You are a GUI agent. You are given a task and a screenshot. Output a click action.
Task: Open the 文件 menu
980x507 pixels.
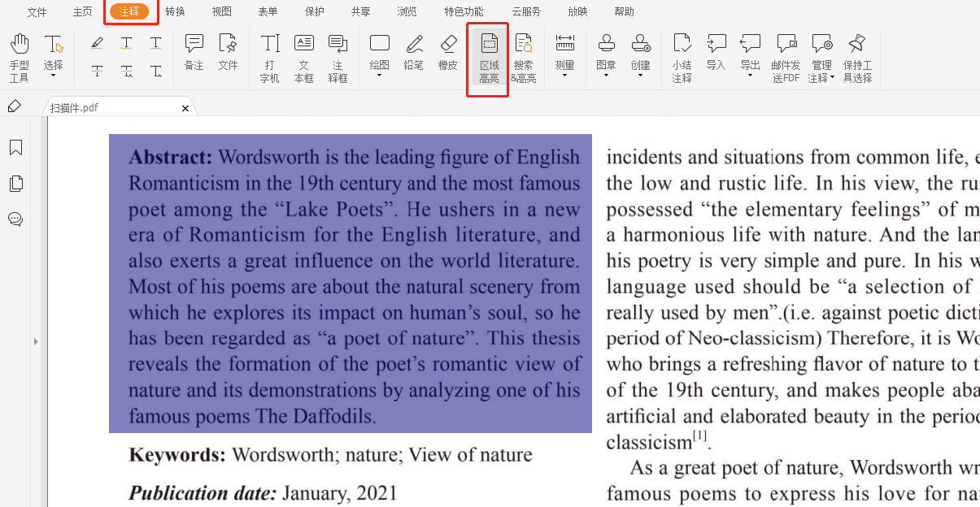[37, 11]
